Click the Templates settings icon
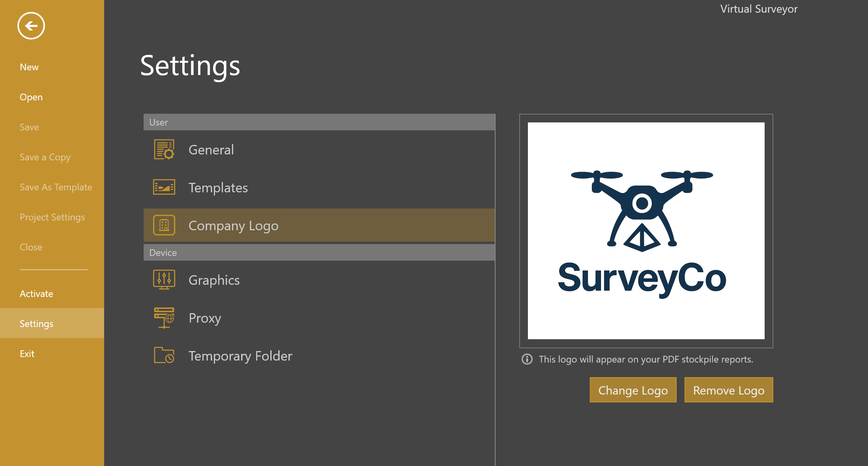Viewport: 868px width, 466px height. click(163, 187)
